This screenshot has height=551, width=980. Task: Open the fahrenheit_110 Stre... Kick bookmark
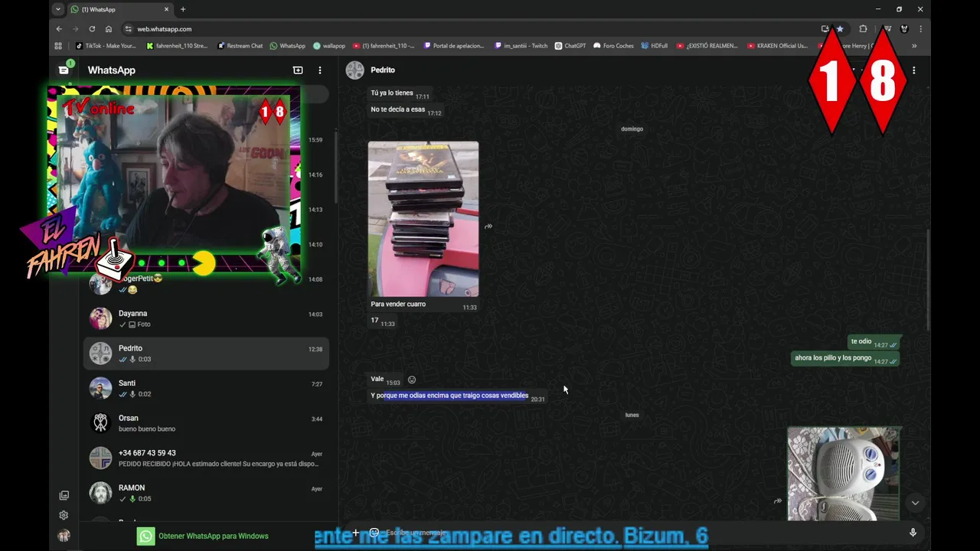point(177,46)
